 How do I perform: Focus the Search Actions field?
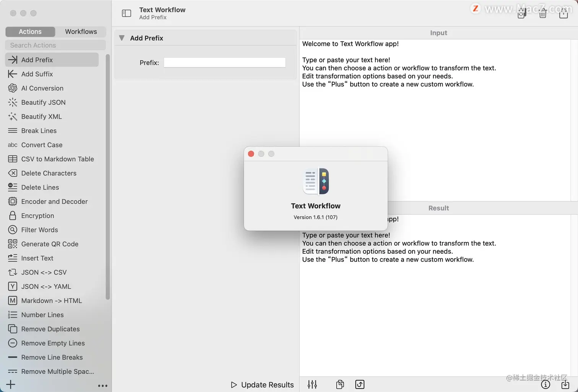click(x=55, y=45)
